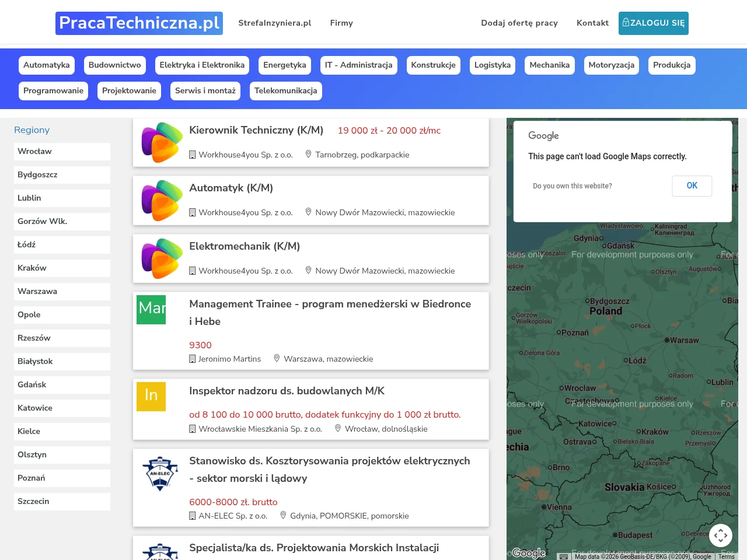Select the Logistyka category
Screen dimensions: 747x560
pos(493,65)
